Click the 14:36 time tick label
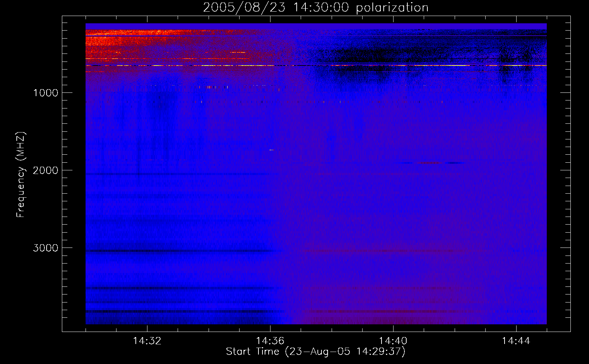 coord(270,341)
